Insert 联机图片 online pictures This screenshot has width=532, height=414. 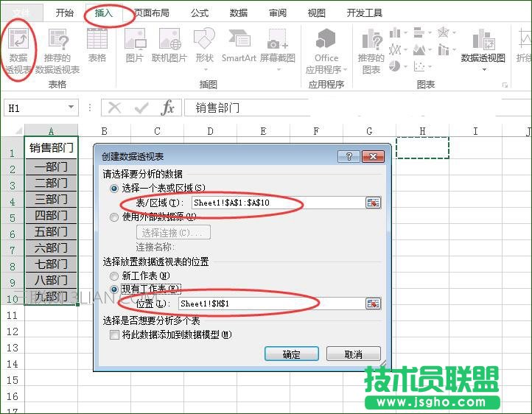(169, 46)
